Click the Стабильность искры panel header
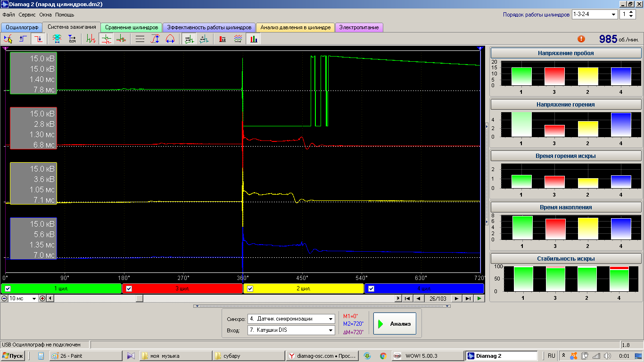Screen dimensions: 644x362 click(x=566, y=258)
